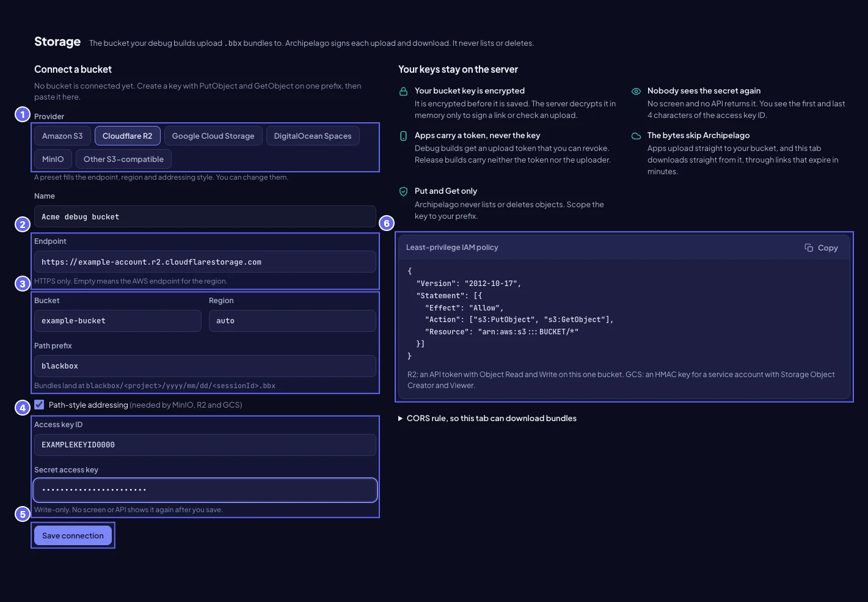Select the Amazon S3 provider preset
Image resolution: width=868 pixels, height=602 pixels.
62,136
